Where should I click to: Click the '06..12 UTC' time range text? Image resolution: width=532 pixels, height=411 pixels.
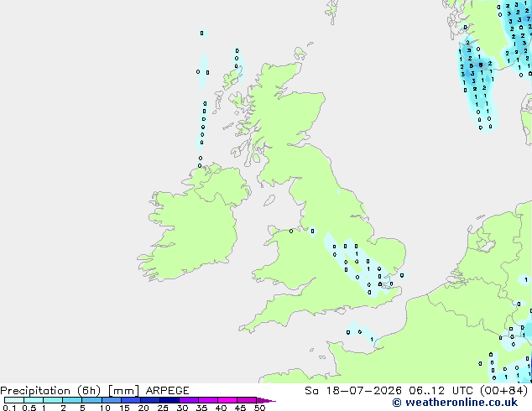[441, 391]
